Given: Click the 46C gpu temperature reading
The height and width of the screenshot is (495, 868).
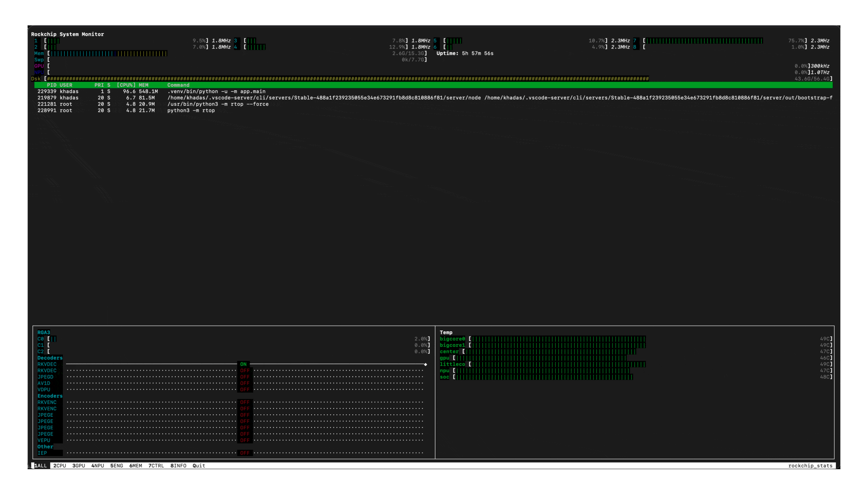Looking at the screenshot, I should [x=825, y=358].
